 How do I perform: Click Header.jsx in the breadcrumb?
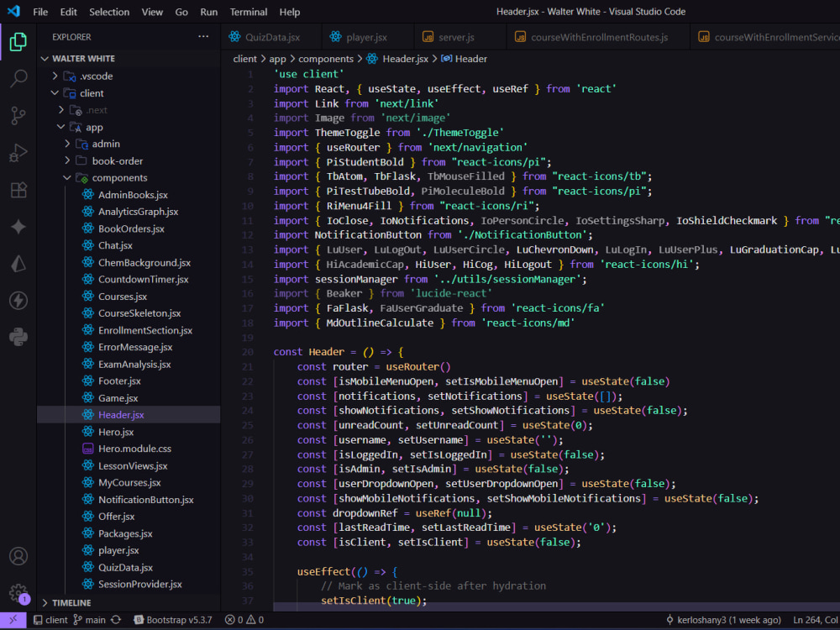click(405, 59)
